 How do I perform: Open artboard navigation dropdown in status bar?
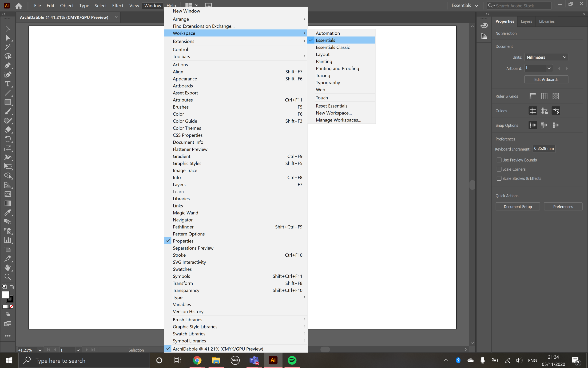coord(78,350)
